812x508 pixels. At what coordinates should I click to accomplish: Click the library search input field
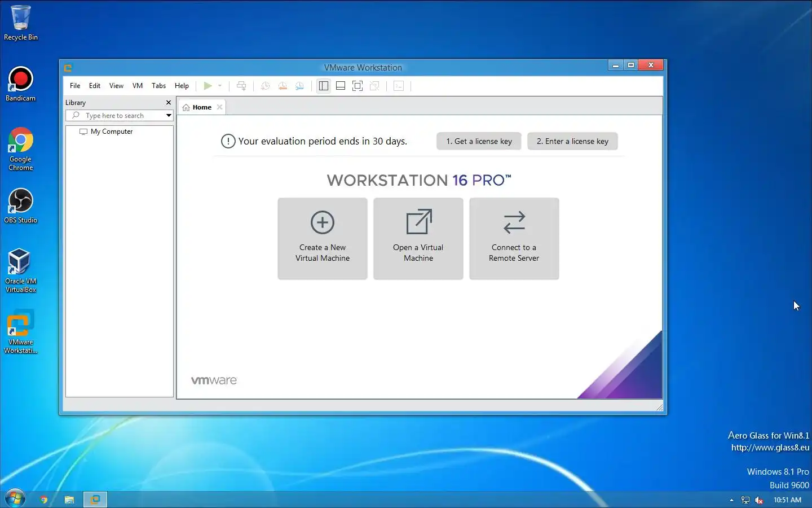coord(119,115)
